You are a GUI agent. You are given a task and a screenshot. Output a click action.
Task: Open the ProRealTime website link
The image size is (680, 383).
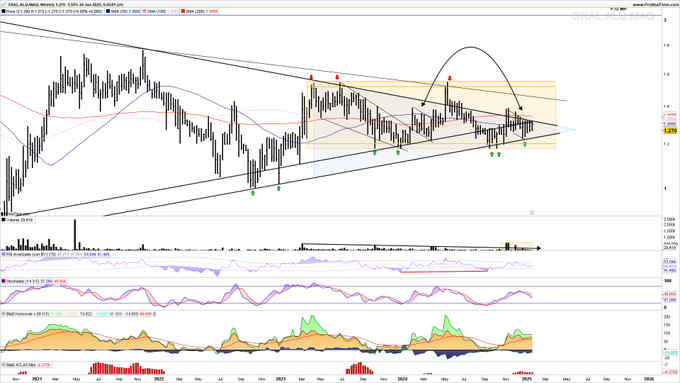tap(656, 5)
